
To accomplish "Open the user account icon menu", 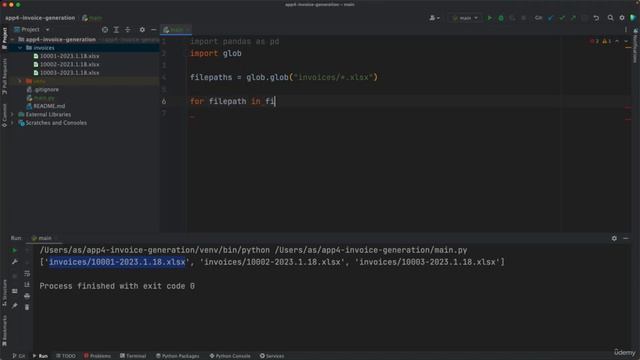I will pos(434,18).
